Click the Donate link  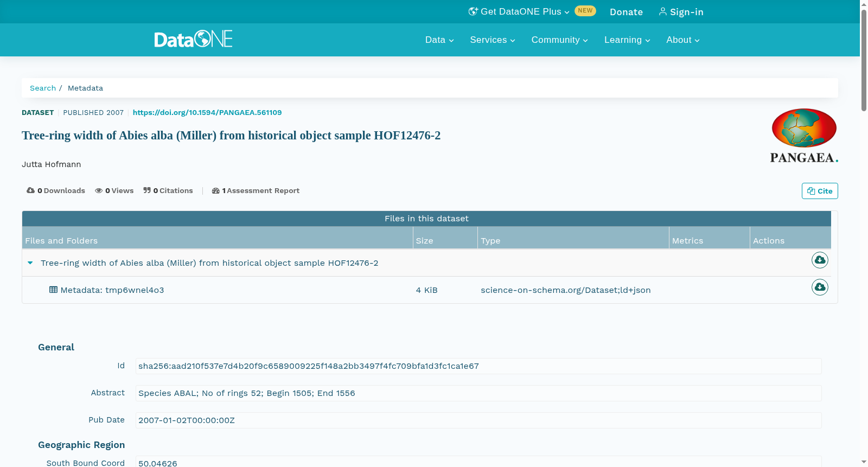[626, 12]
